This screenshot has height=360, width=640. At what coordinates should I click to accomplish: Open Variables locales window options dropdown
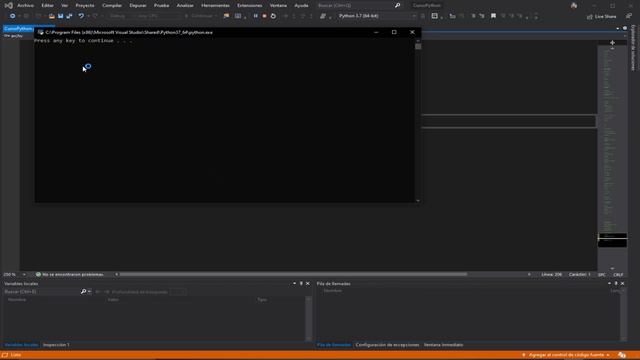click(x=294, y=283)
